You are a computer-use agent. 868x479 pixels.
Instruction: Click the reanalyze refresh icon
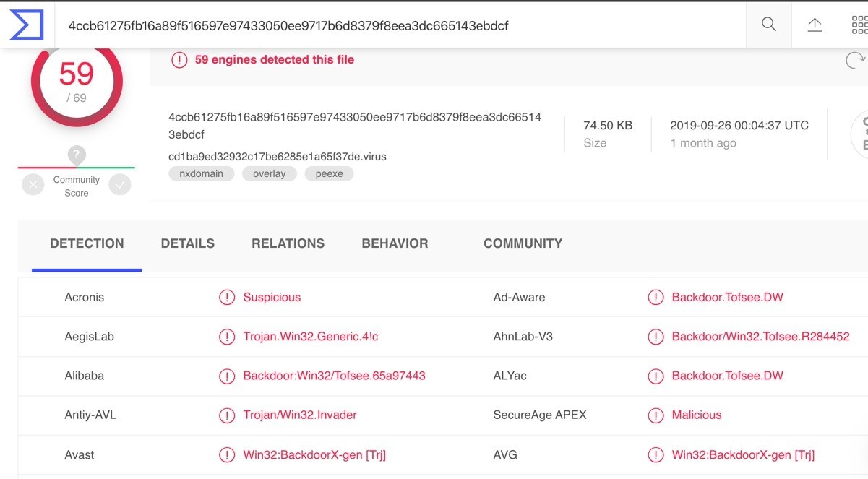(855, 61)
